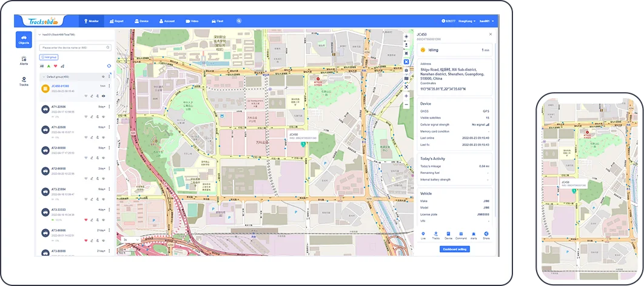Viewport: 644px width, 286px height.
Task: Click the refresh icon above device list
Action: [109, 65]
